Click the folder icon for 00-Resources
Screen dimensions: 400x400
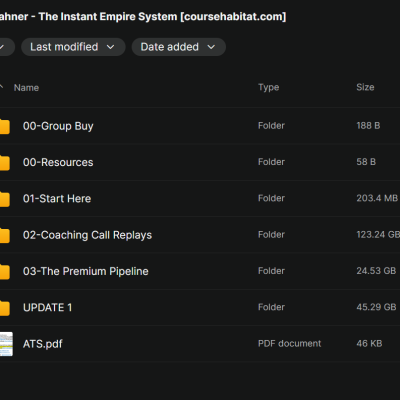5,163
